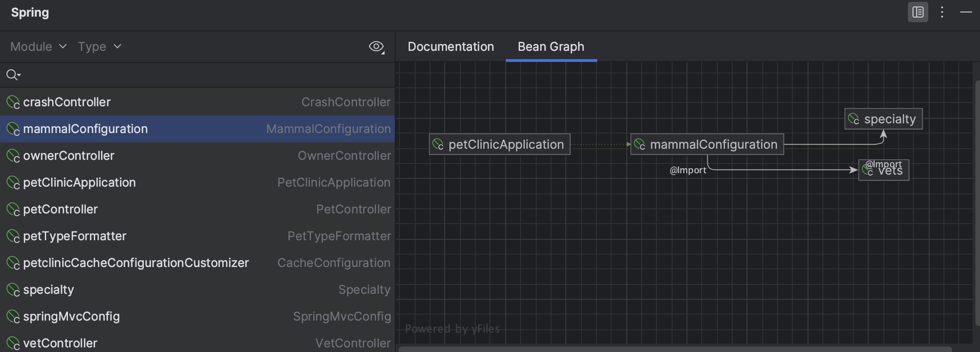This screenshot has width=980, height=352.
Task: Click the specialty node icon in graph
Action: pyautogui.click(x=853, y=119)
